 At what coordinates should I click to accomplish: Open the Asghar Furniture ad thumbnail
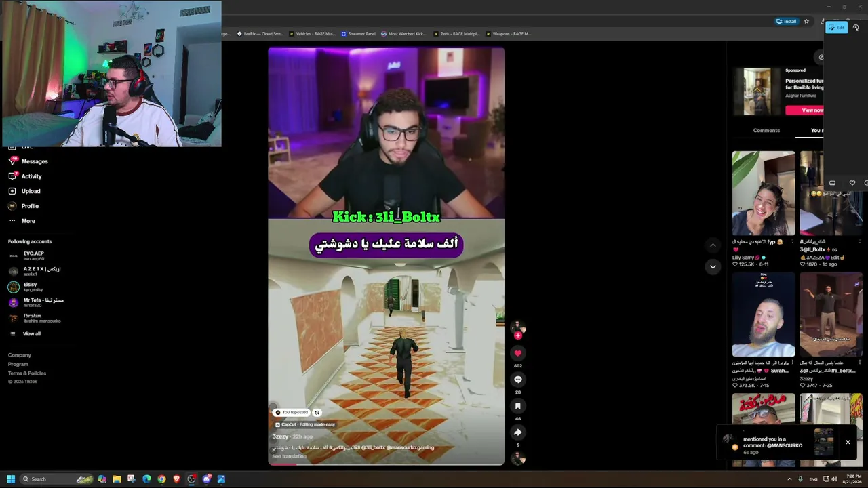coord(757,91)
